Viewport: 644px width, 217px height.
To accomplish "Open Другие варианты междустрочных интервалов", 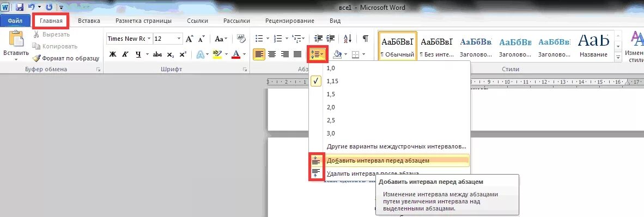I will pyautogui.click(x=389, y=146).
